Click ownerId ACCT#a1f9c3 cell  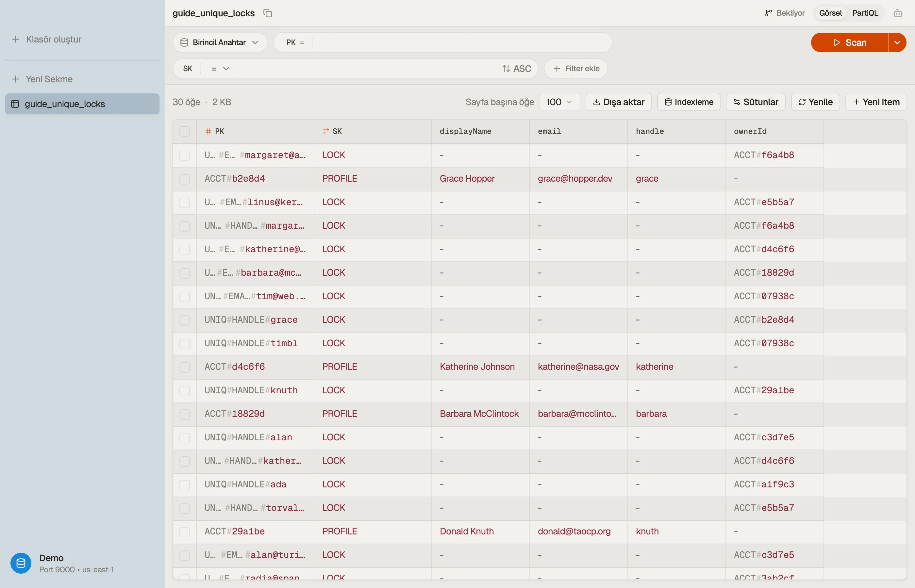pos(774,484)
